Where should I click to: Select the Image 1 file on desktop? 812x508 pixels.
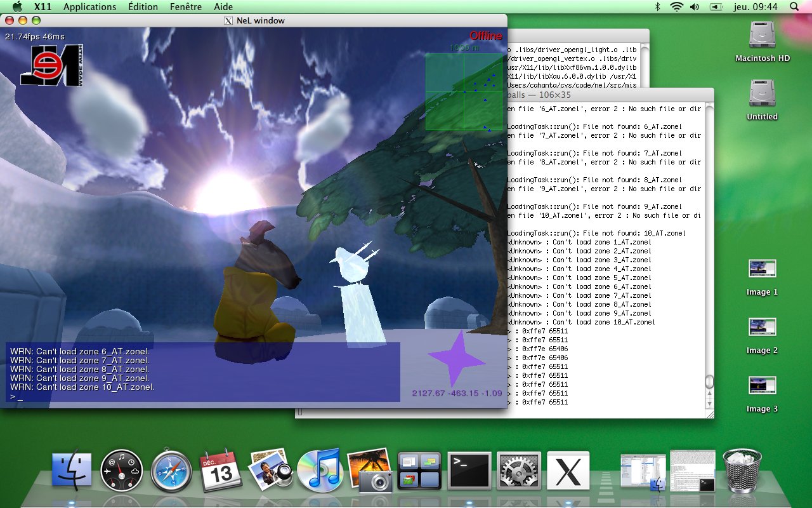[762, 269]
